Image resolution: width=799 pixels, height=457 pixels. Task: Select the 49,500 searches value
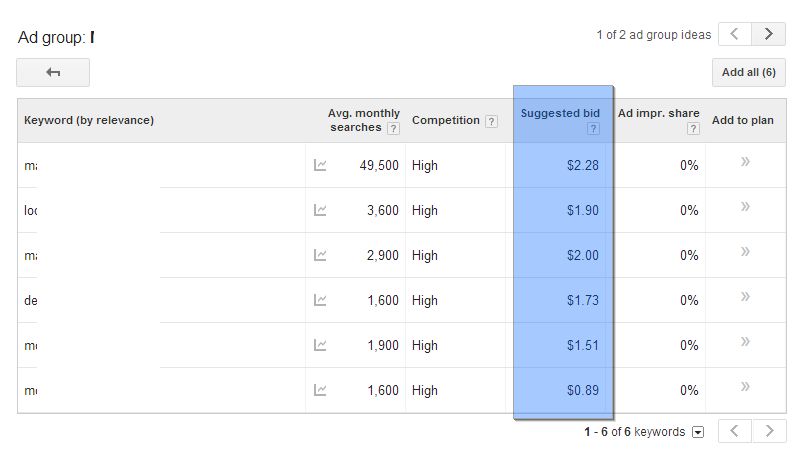[x=379, y=166]
